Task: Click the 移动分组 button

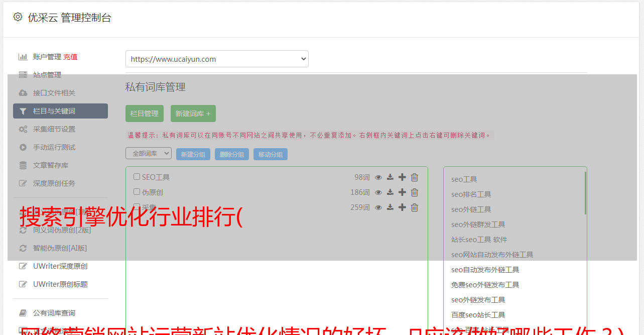Action: [271, 154]
